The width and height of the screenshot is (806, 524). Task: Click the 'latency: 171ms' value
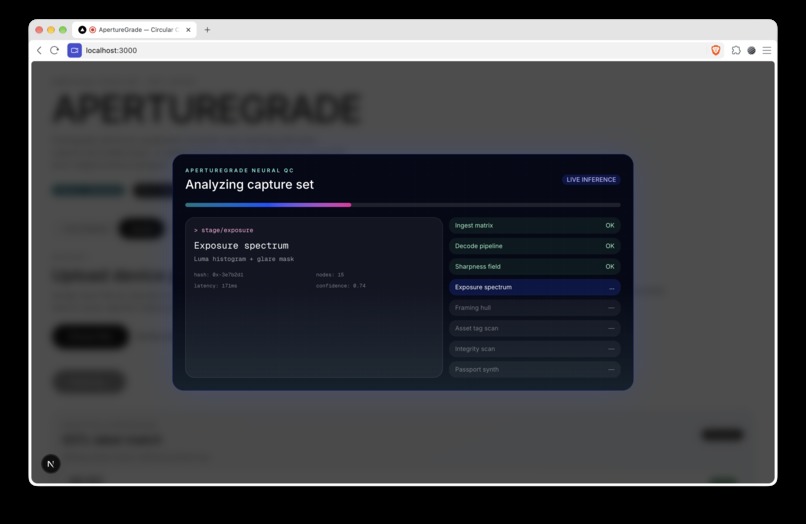coord(215,286)
